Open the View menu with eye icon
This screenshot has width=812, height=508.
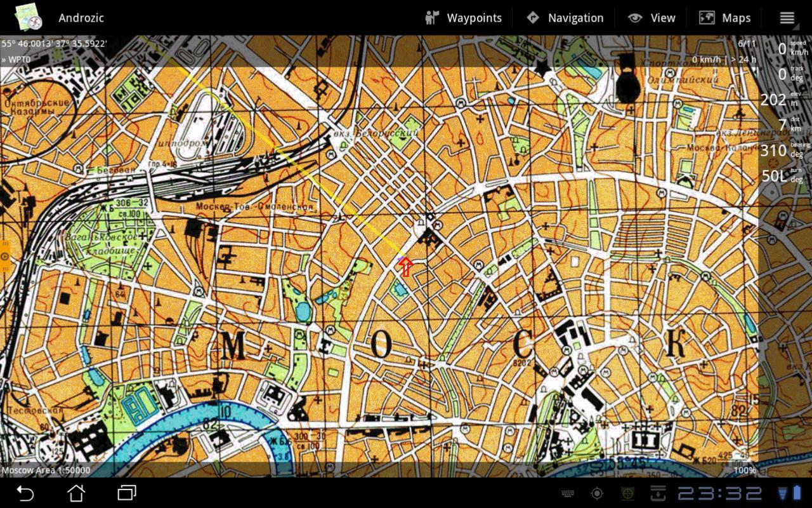coord(652,18)
